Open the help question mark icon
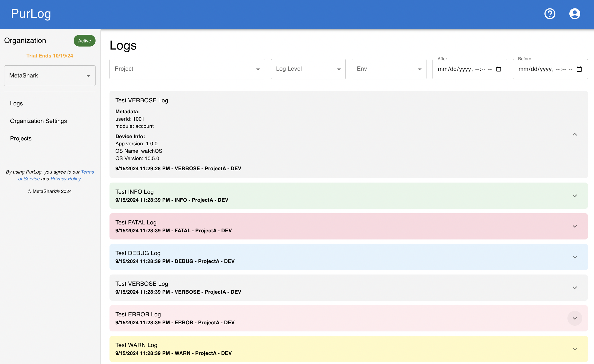 pyautogui.click(x=550, y=14)
